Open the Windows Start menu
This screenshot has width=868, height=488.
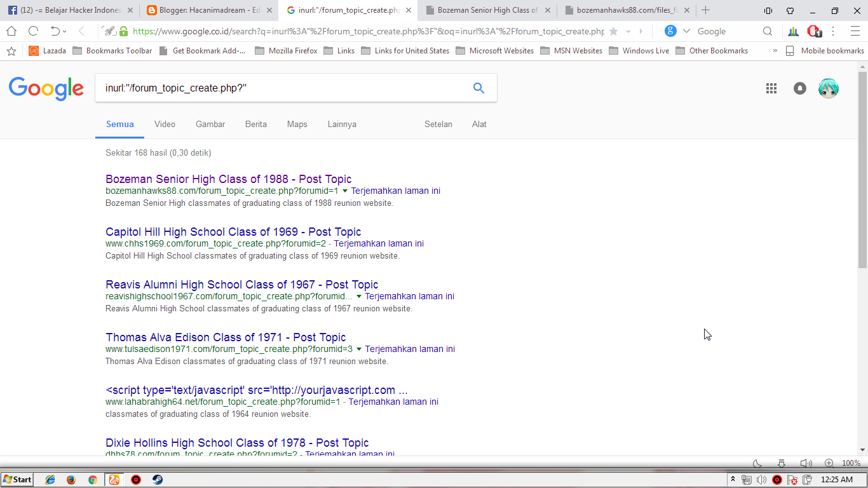(18, 480)
